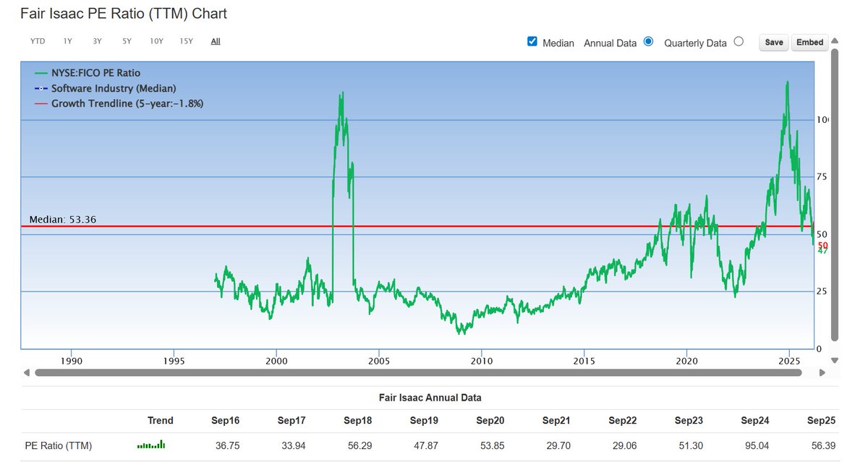The height and width of the screenshot is (470, 868).
Task: Select the 1Y time range
Action: coord(68,41)
